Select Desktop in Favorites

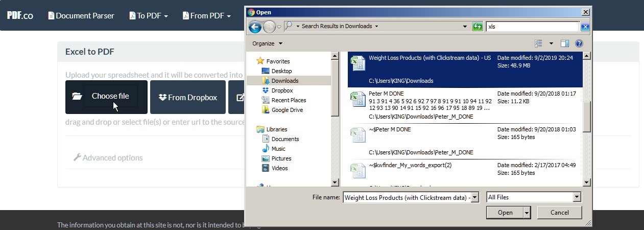[281, 71]
